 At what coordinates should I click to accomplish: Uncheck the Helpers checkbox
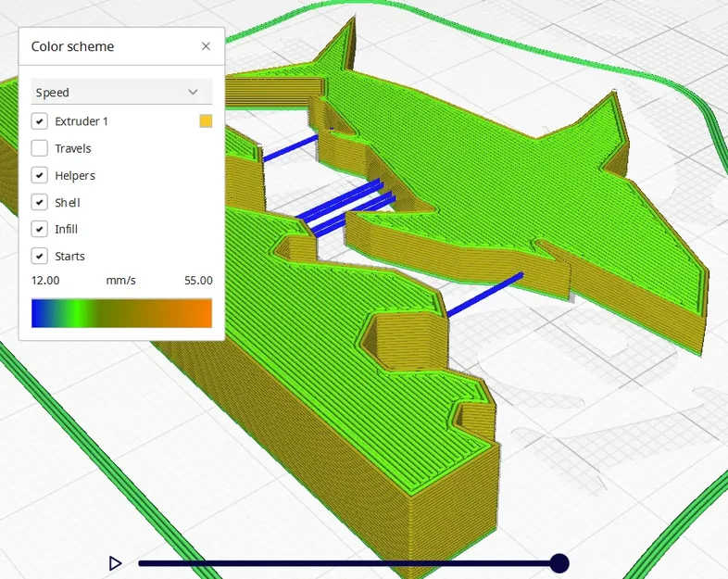coord(40,175)
